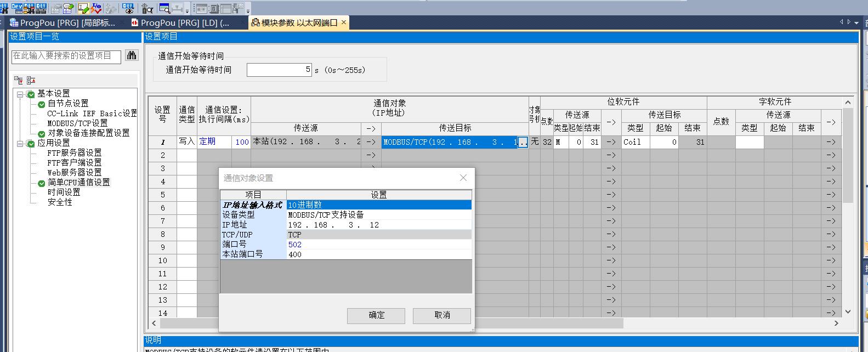Click the I/O check toolbar icon
Image resolution: width=868 pixels, height=352 pixels.
(97, 8)
